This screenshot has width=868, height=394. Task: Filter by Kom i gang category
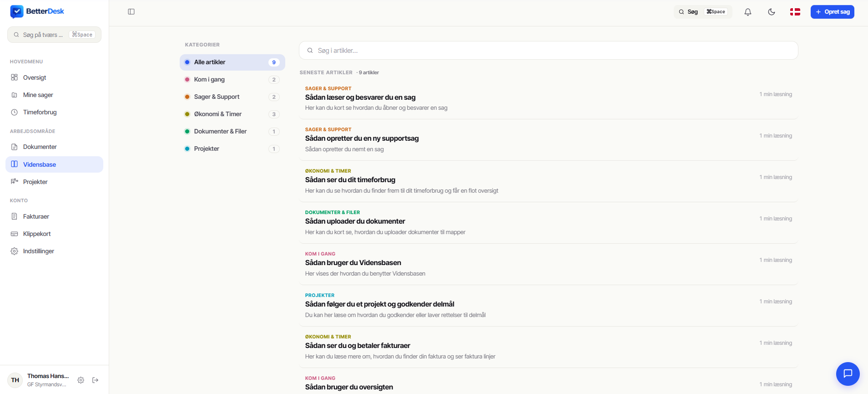(232, 80)
